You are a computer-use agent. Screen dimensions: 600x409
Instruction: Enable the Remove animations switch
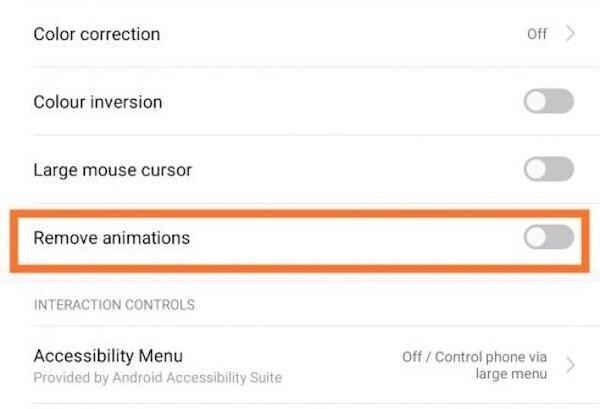pyautogui.click(x=548, y=237)
